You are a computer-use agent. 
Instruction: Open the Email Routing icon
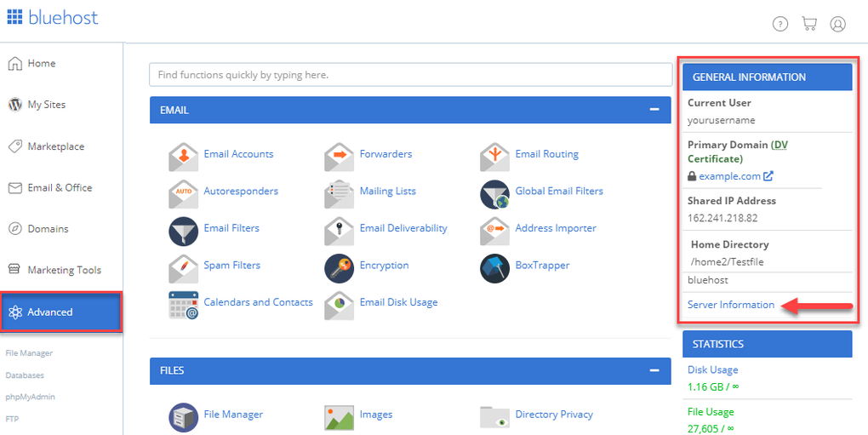pyautogui.click(x=495, y=157)
